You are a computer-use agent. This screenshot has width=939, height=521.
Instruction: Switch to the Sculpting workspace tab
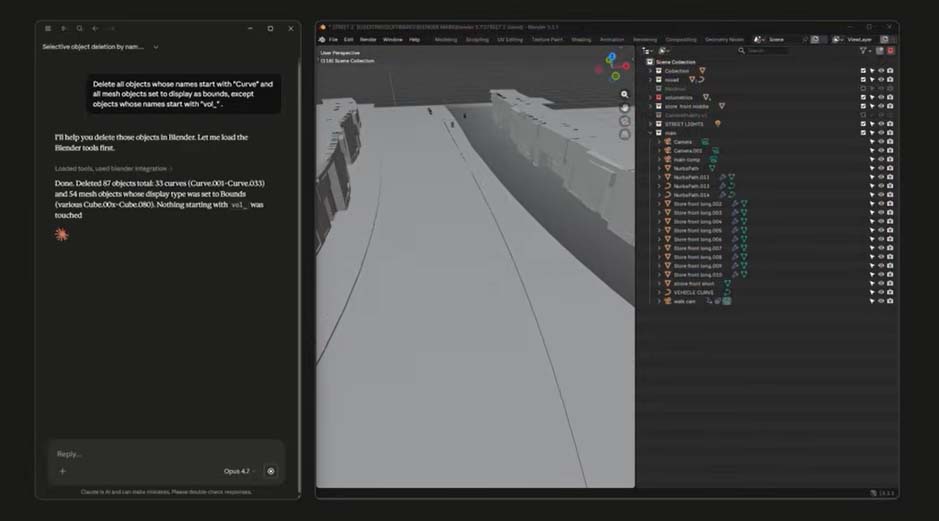coord(477,39)
